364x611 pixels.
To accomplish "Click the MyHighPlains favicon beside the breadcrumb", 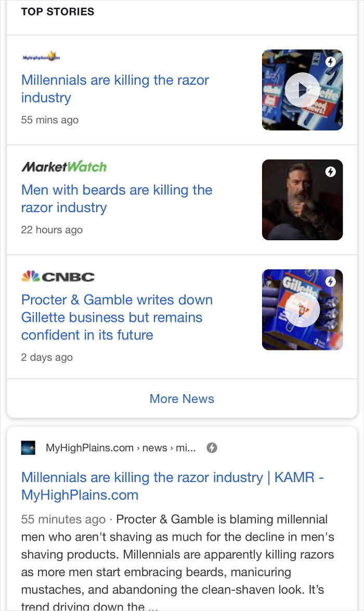I will (x=28, y=447).
